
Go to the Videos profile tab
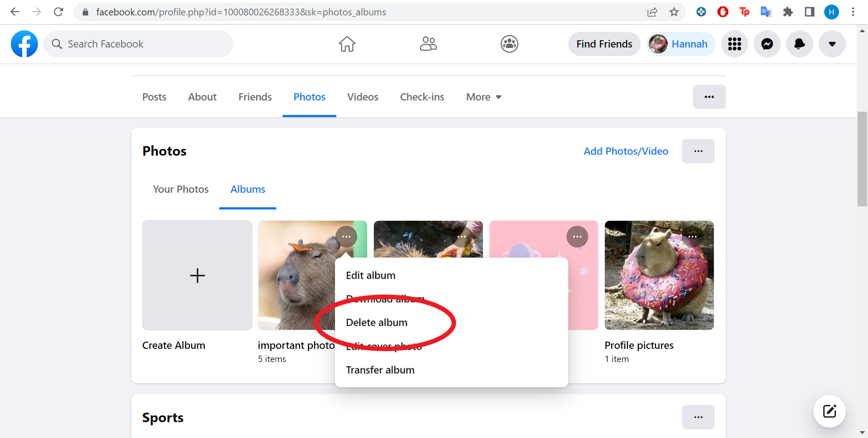363,97
